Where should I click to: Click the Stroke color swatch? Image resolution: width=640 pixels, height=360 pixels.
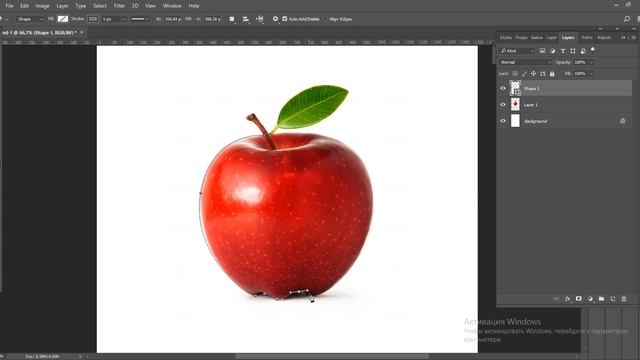93,19
